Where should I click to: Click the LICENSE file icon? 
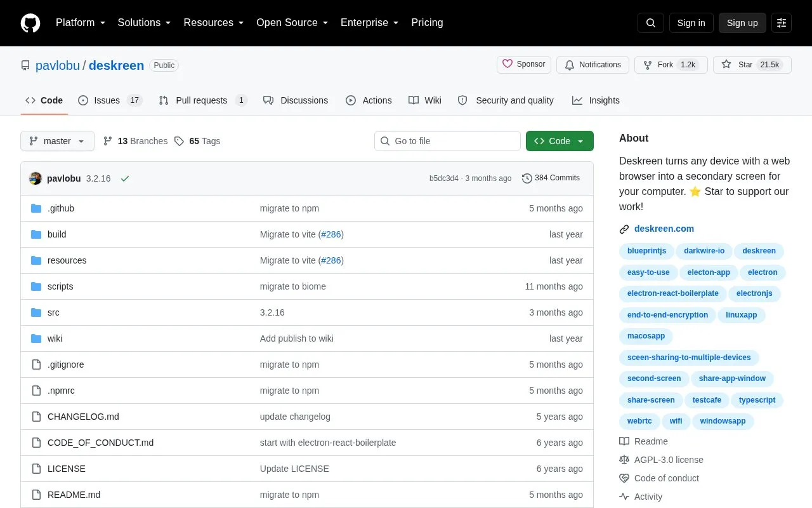(36, 469)
